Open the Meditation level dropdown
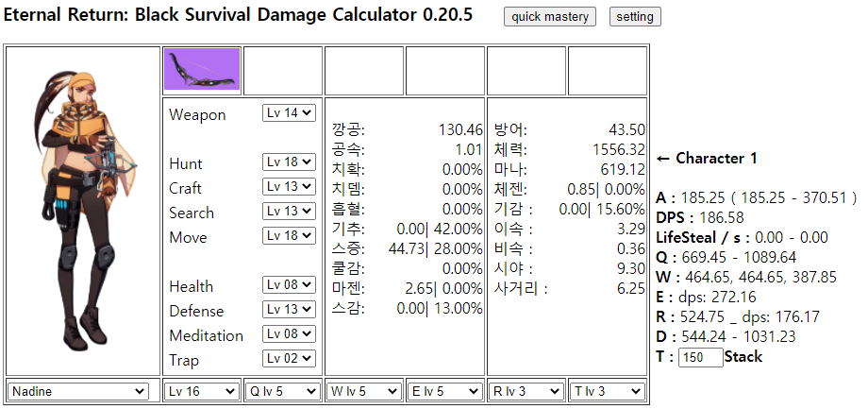 [x=289, y=333]
